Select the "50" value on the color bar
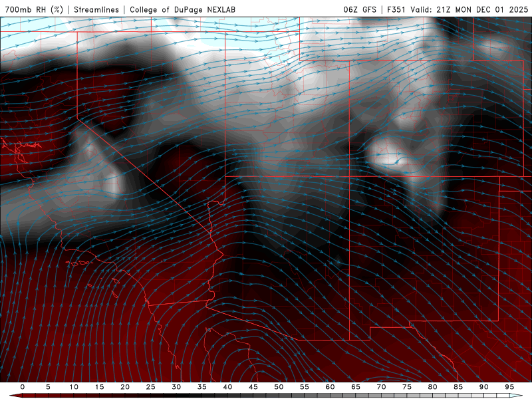Viewport: 532px width, 399px height. [x=279, y=387]
